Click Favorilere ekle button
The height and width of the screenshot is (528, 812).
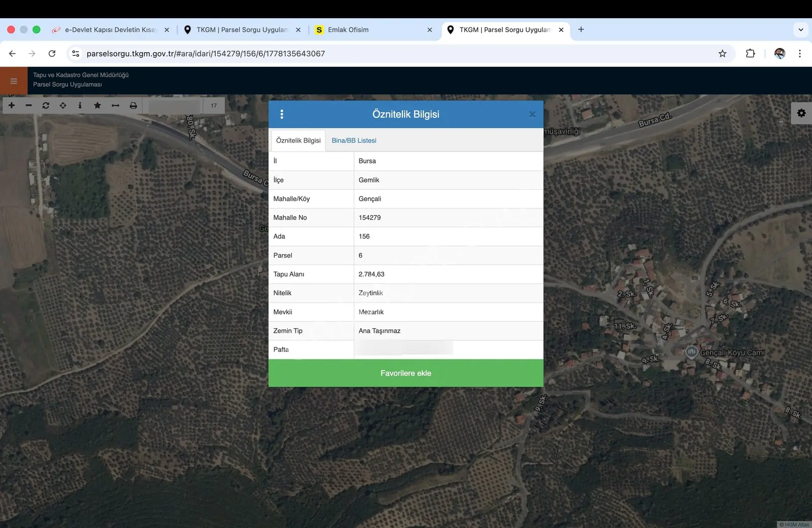[x=405, y=373]
